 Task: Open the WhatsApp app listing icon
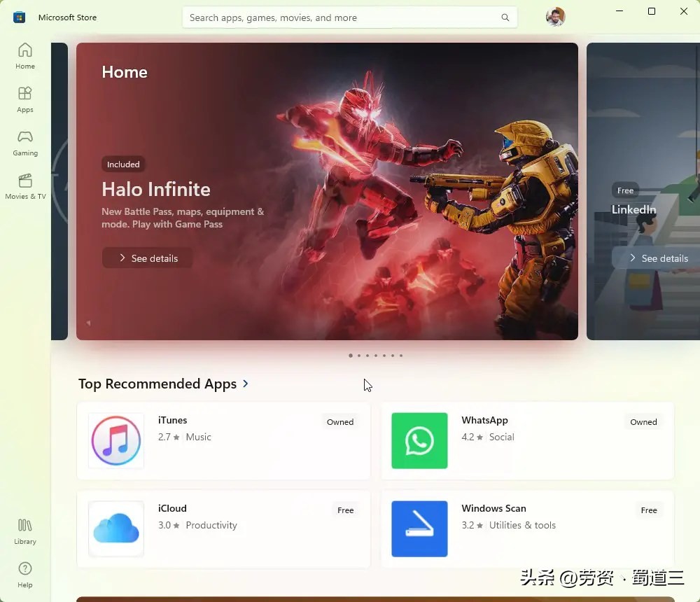[x=419, y=441]
